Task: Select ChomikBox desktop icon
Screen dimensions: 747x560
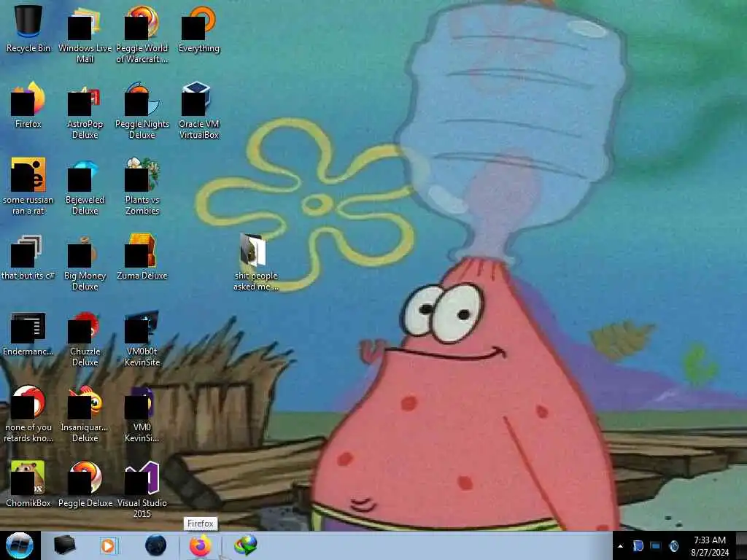Action: pyautogui.click(x=28, y=484)
